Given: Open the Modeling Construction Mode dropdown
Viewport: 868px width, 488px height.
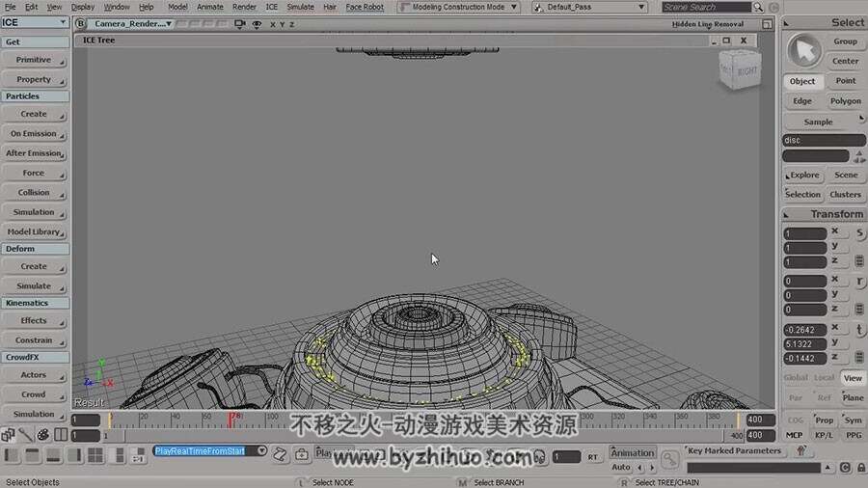Looking at the screenshot, I should (x=459, y=7).
